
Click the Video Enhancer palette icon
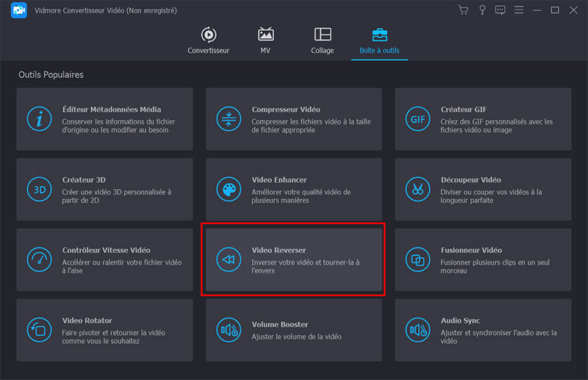tap(229, 189)
